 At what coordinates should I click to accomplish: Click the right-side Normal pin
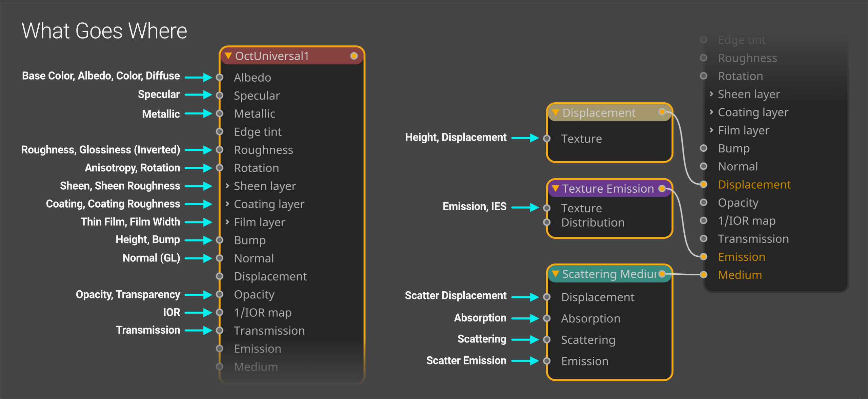tap(704, 166)
